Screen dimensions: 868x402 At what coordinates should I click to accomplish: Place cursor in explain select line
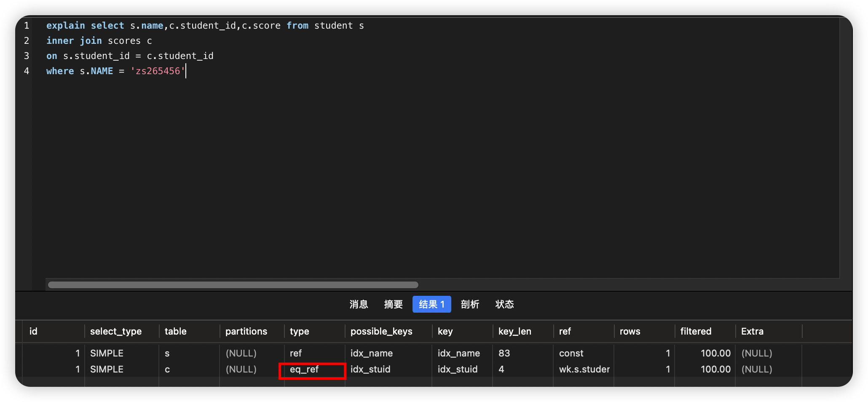205,26
